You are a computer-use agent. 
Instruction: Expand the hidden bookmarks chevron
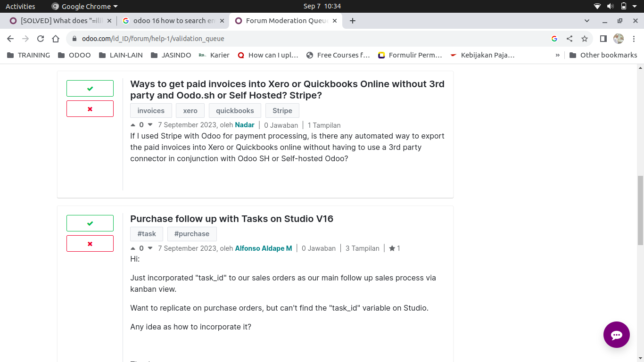(557, 55)
